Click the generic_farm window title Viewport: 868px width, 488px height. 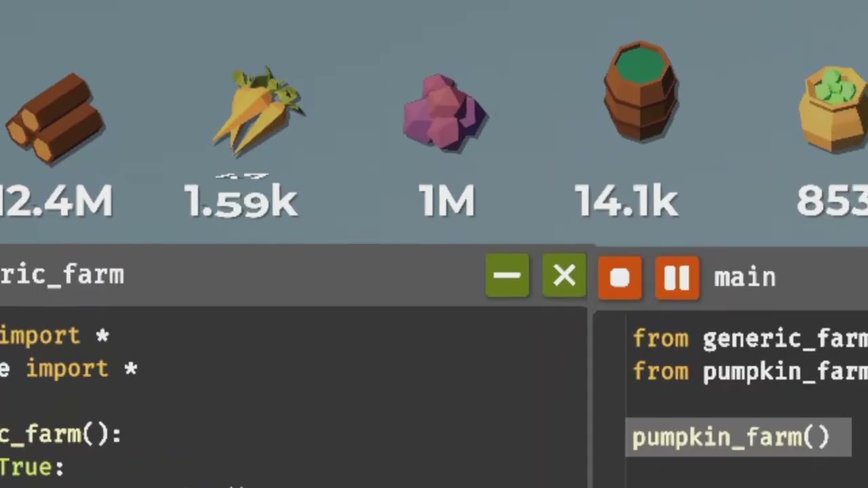[x=62, y=274]
